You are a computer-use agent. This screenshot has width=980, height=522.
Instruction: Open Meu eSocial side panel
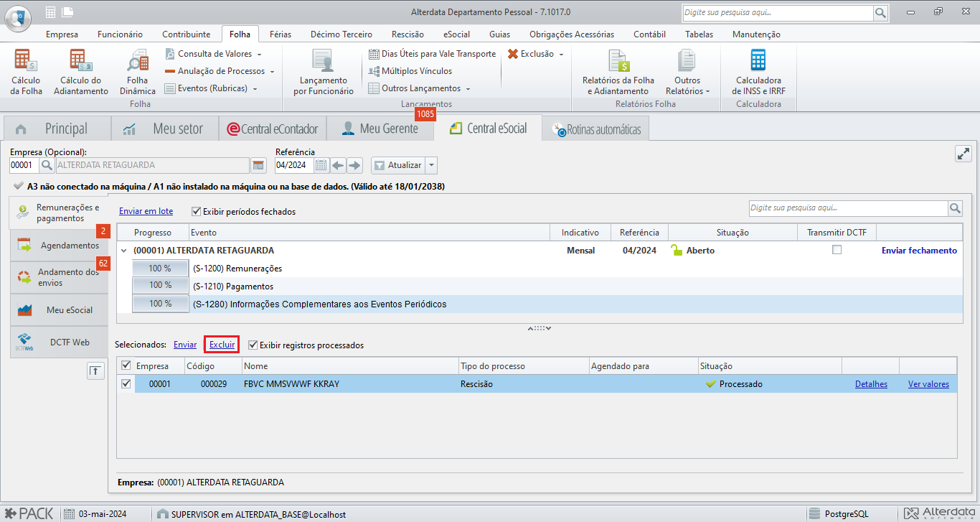(58, 310)
